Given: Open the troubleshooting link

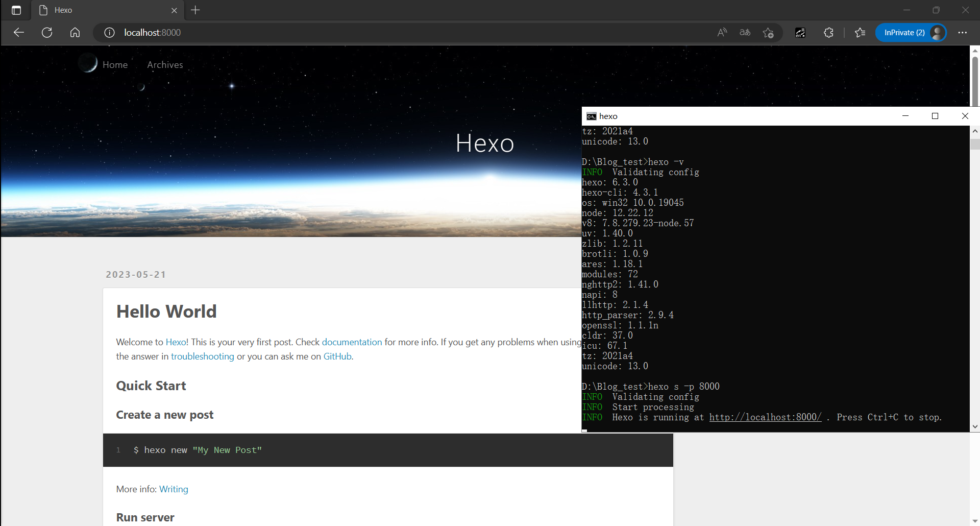Looking at the screenshot, I should click(x=203, y=356).
